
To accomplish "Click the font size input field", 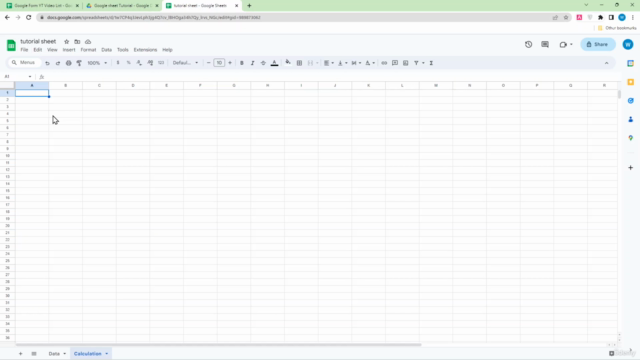I will point(219,63).
